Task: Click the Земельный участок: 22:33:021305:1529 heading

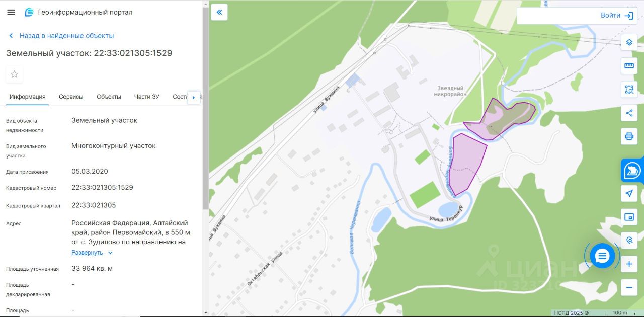Action: pos(89,53)
